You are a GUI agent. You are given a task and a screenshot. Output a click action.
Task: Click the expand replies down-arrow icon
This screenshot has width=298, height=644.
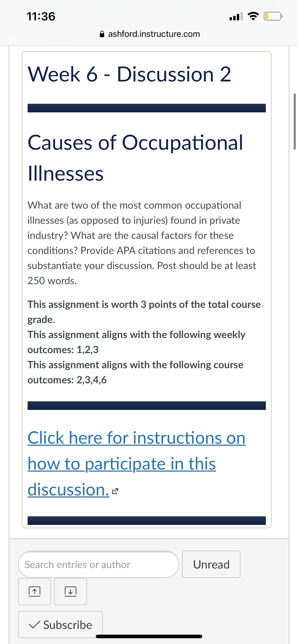point(71,591)
